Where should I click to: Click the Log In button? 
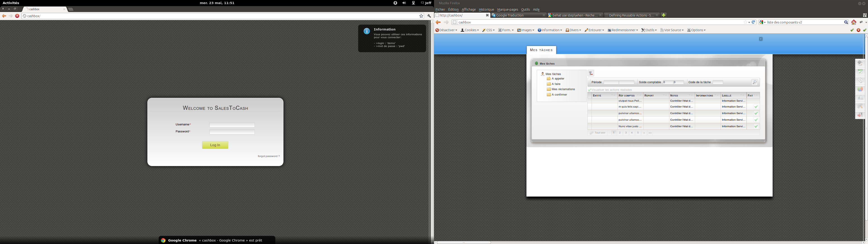(215, 145)
